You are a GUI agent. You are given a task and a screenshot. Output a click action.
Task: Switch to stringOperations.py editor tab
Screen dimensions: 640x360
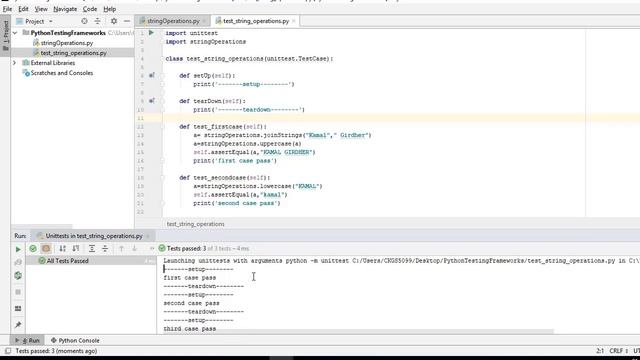click(173, 21)
